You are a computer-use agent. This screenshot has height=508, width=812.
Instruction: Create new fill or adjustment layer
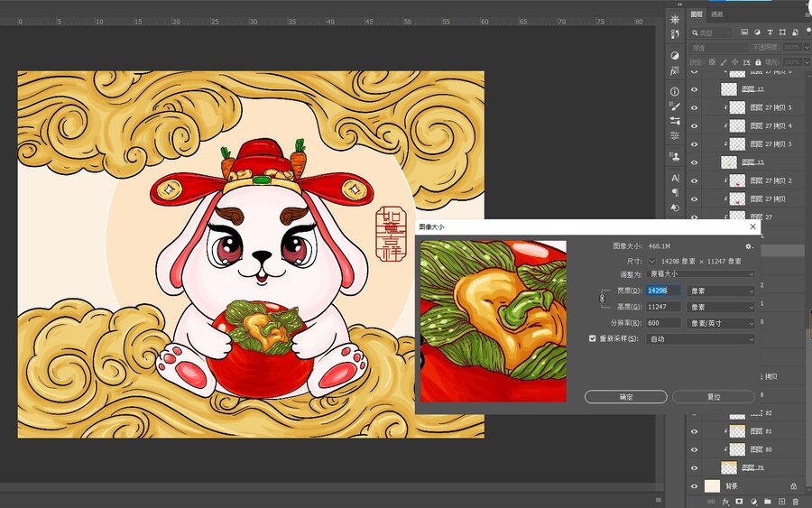click(x=753, y=502)
